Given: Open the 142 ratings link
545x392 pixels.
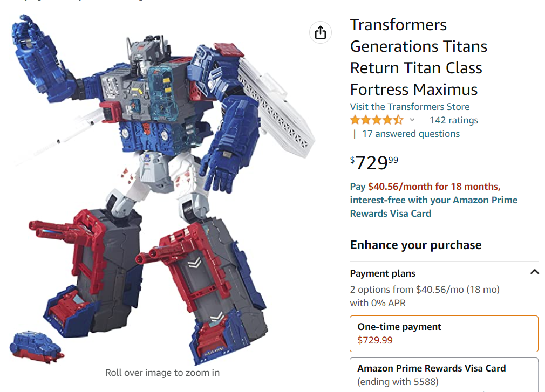Looking at the screenshot, I should pos(453,120).
